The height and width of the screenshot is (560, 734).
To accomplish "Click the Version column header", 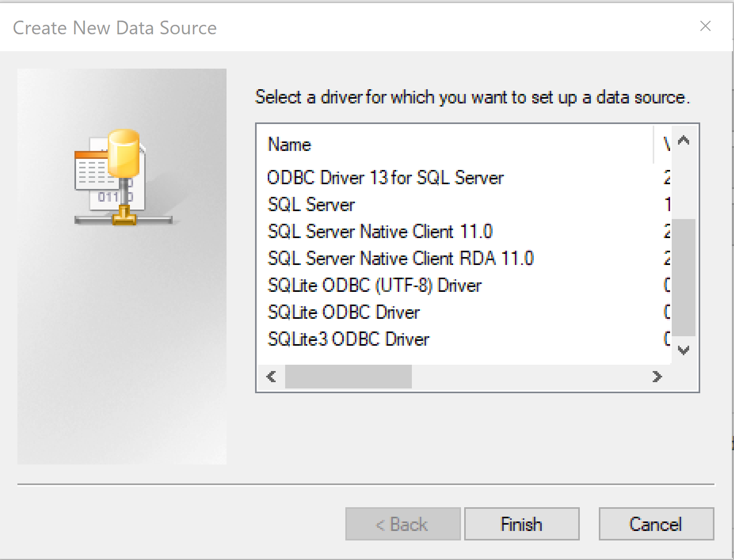I will (666, 144).
